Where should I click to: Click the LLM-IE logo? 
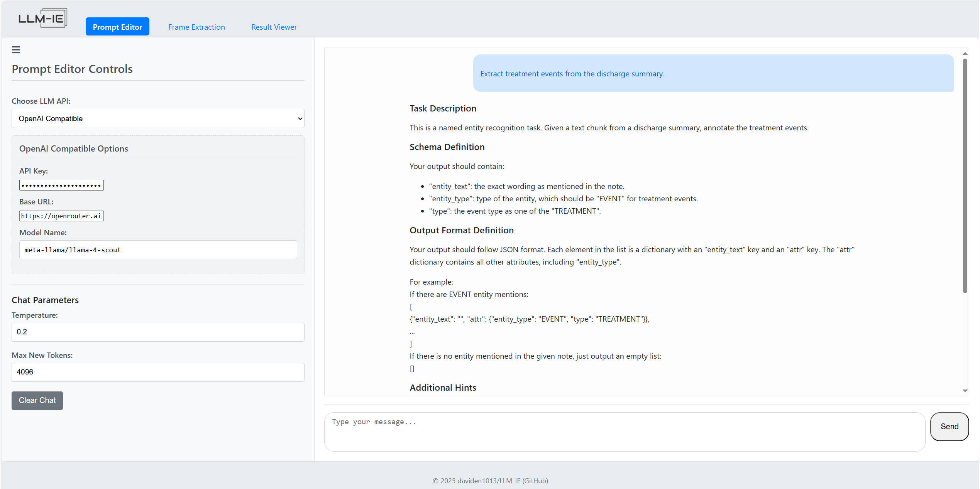pos(42,18)
